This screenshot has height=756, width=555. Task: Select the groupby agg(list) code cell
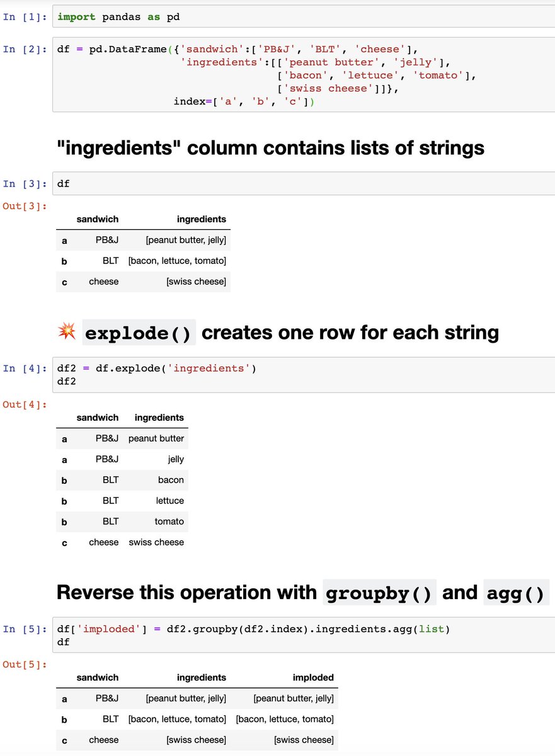point(304,635)
